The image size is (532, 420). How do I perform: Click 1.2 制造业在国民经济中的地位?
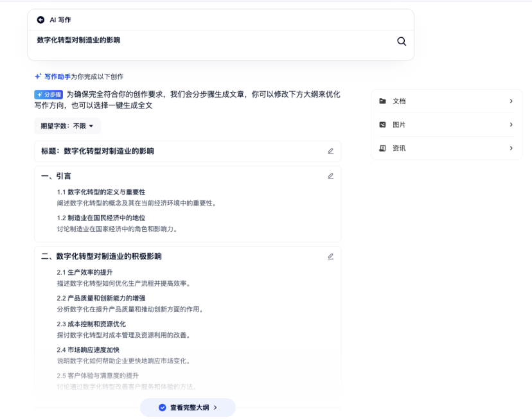(101, 218)
